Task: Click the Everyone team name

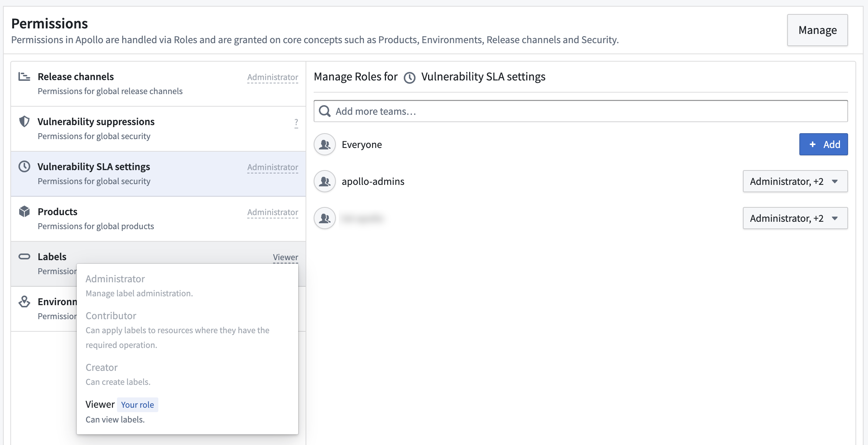Action: tap(362, 144)
